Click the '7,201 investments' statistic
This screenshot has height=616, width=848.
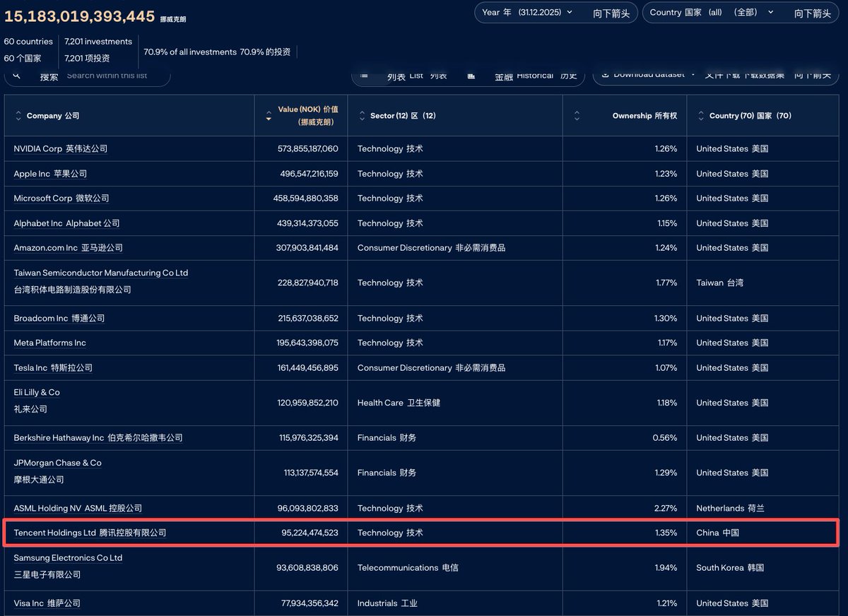pos(98,42)
